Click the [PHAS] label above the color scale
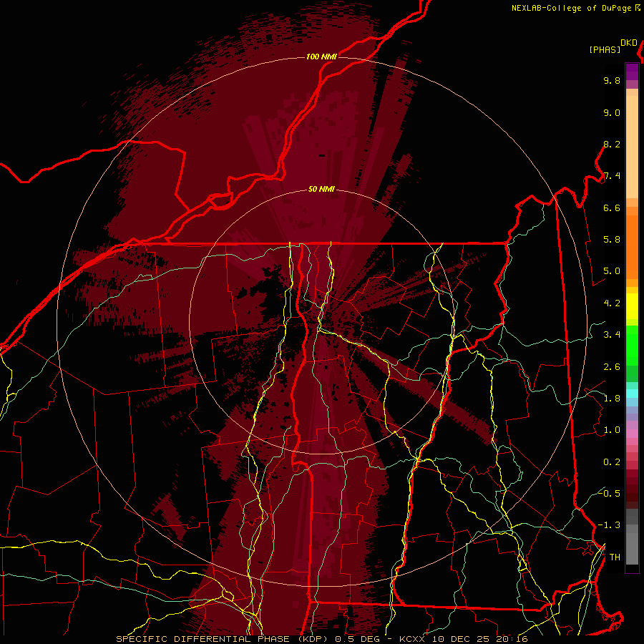Screen dimensions: 644x644 [605, 50]
